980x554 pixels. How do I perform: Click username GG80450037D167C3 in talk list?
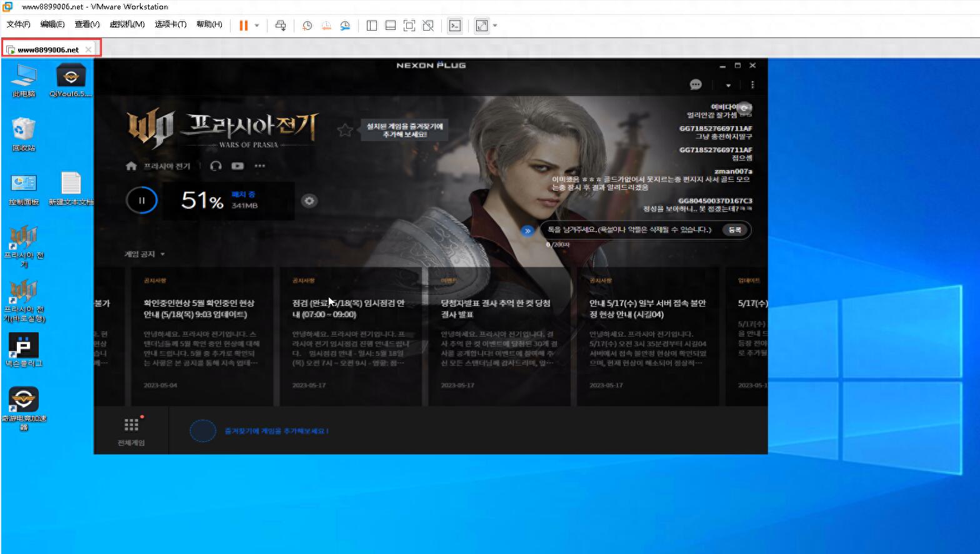tap(716, 200)
